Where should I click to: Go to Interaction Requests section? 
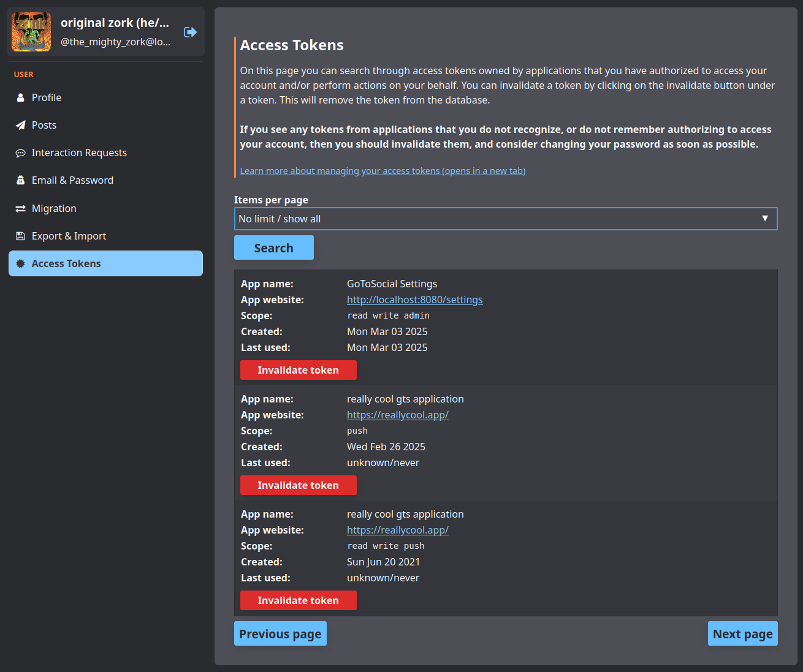click(79, 153)
